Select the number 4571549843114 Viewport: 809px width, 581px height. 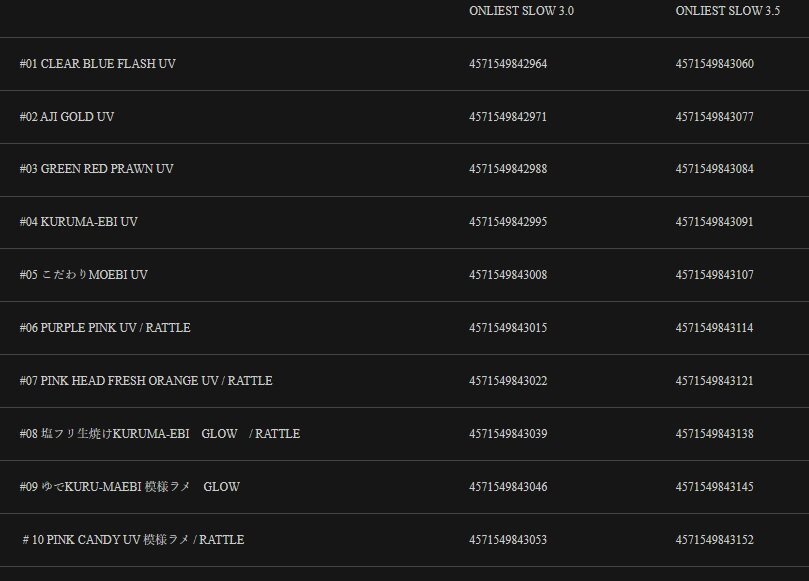point(714,328)
